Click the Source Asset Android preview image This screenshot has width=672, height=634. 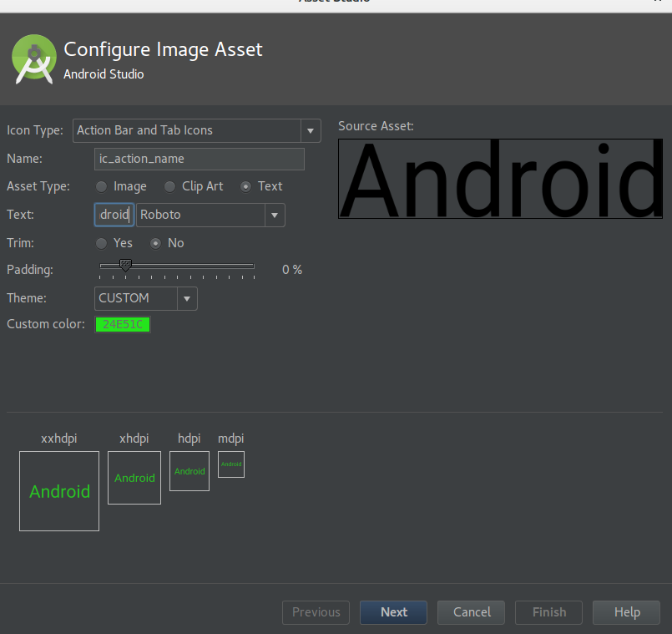500,179
